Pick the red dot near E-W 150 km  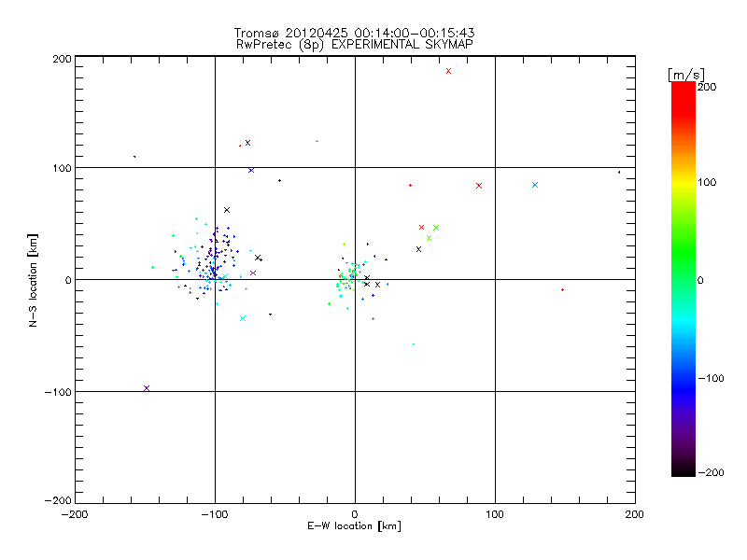[562, 289]
